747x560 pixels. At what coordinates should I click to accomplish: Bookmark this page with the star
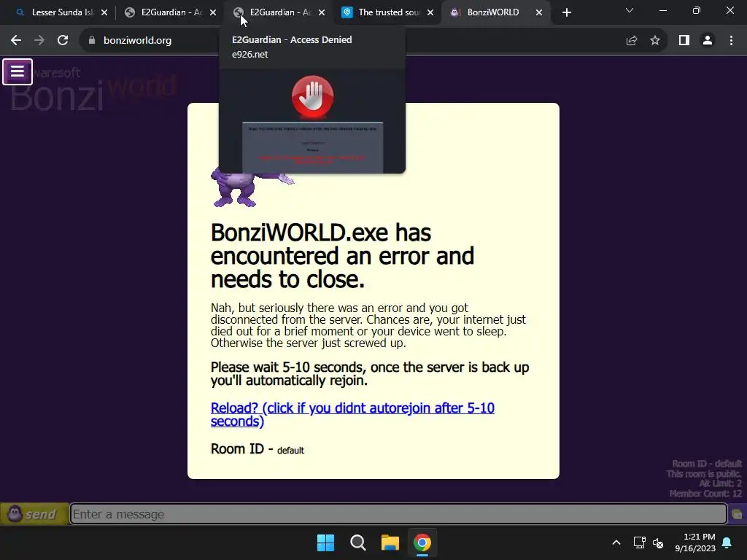655,41
